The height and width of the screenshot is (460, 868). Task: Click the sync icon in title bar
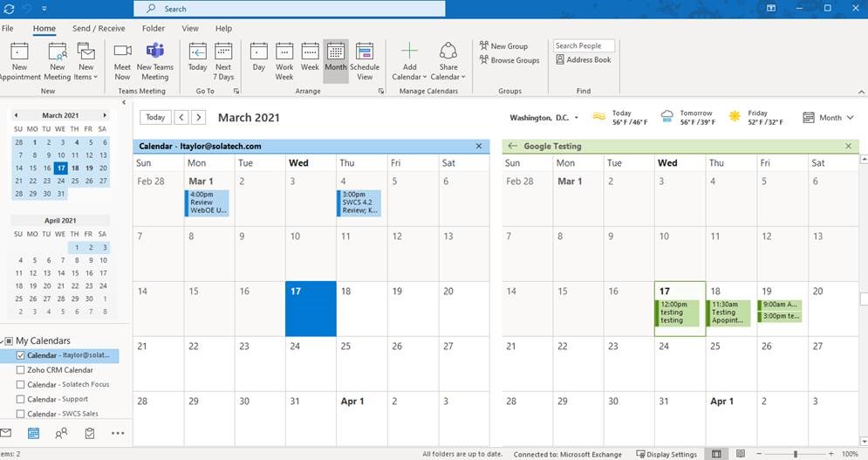pos(9,9)
